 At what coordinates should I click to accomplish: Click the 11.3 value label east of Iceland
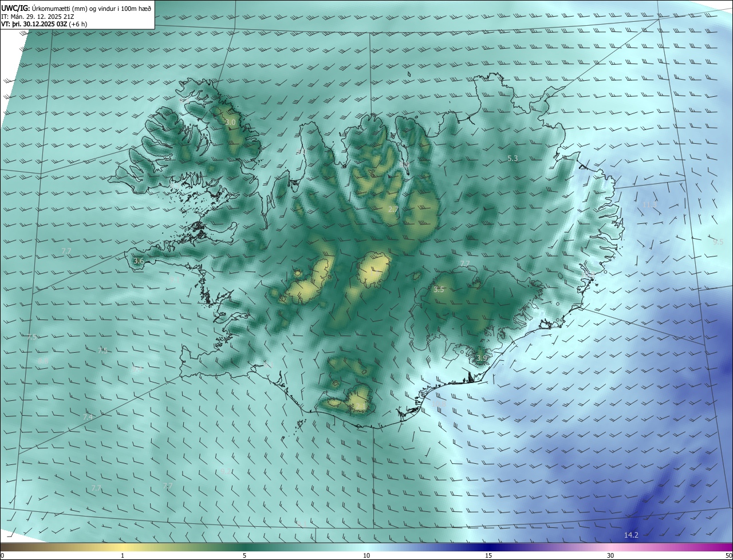[x=649, y=204]
